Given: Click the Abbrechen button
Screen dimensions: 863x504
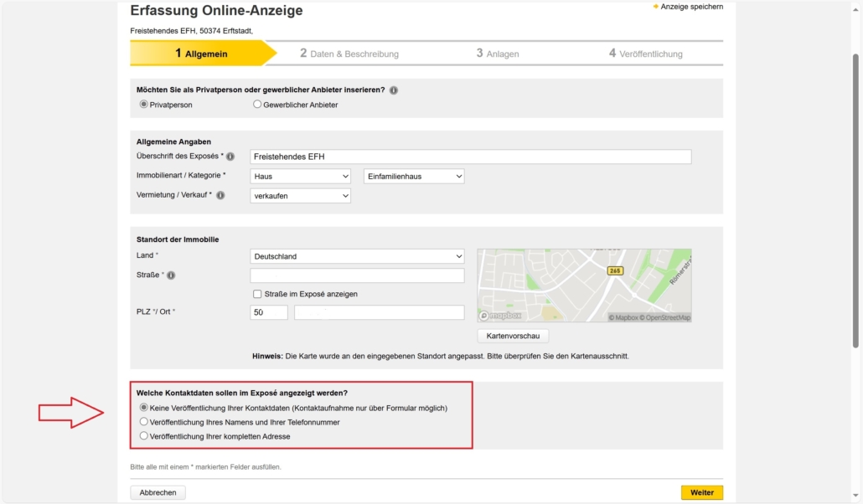Looking at the screenshot, I should (x=158, y=492).
